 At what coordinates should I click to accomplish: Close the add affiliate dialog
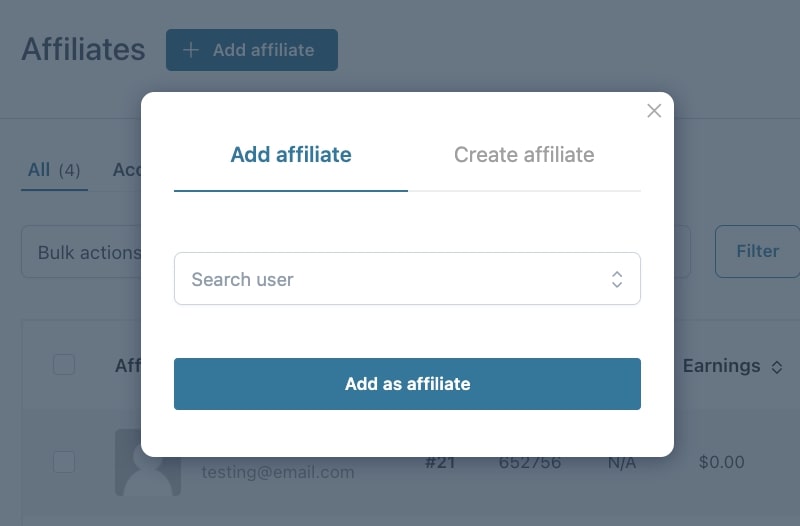click(x=654, y=111)
